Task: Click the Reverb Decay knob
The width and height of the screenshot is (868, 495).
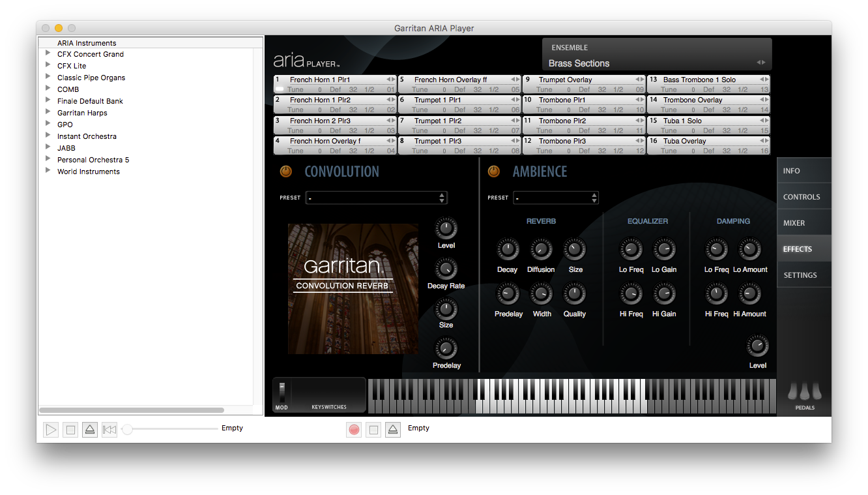Action: 508,249
